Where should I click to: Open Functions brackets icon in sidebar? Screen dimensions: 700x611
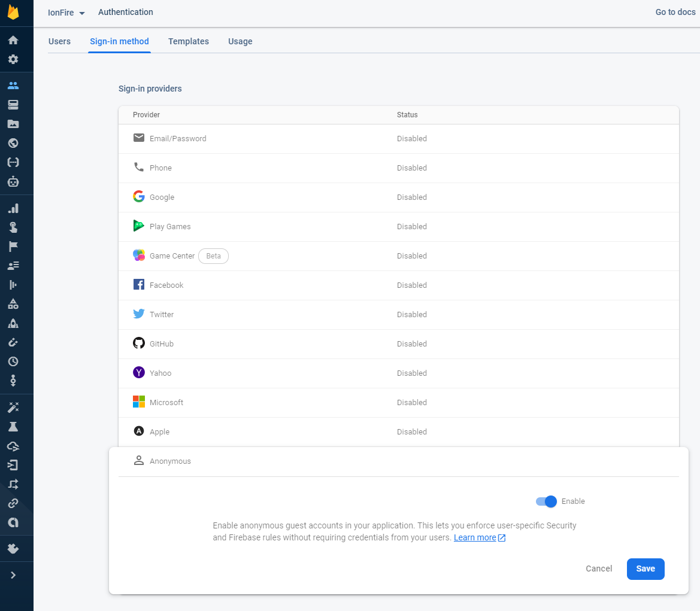(x=13, y=162)
